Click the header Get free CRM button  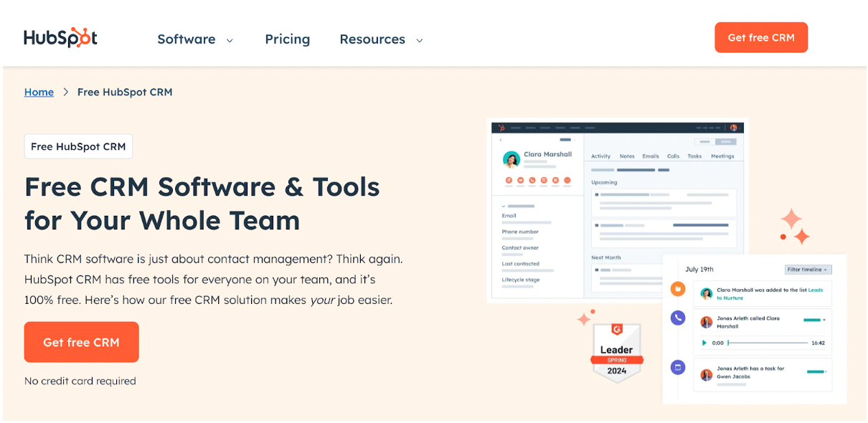coord(761,37)
